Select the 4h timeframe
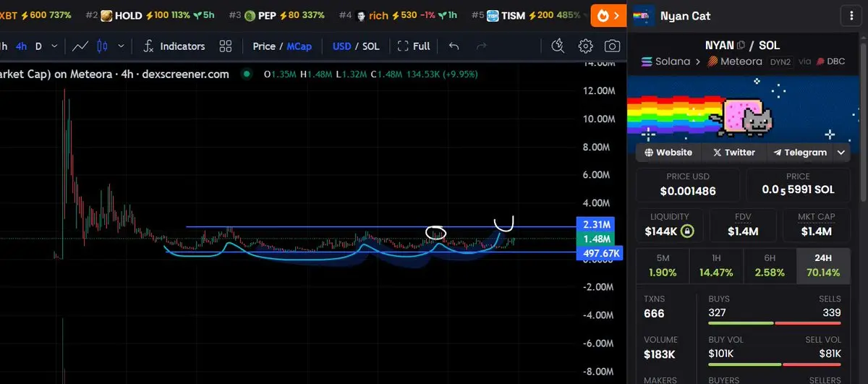Viewport: 868px width, 384px height. coord(22,46)
